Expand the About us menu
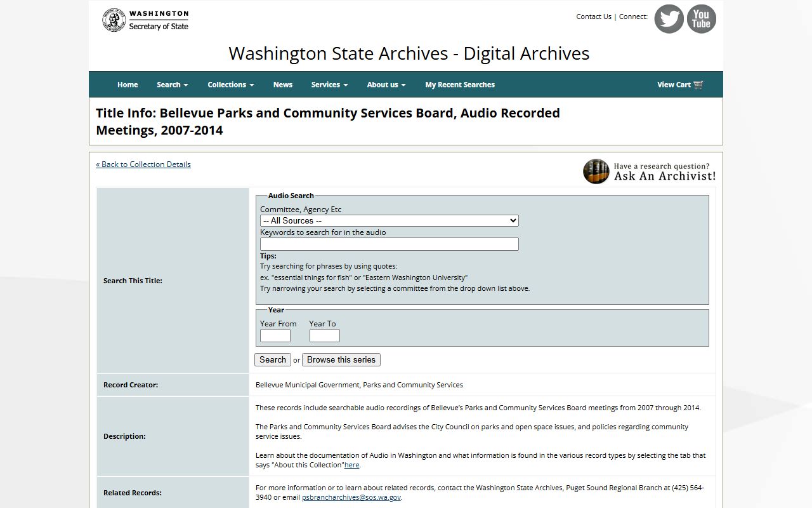Viewport: 812px width, 508px height. point(386,84)
